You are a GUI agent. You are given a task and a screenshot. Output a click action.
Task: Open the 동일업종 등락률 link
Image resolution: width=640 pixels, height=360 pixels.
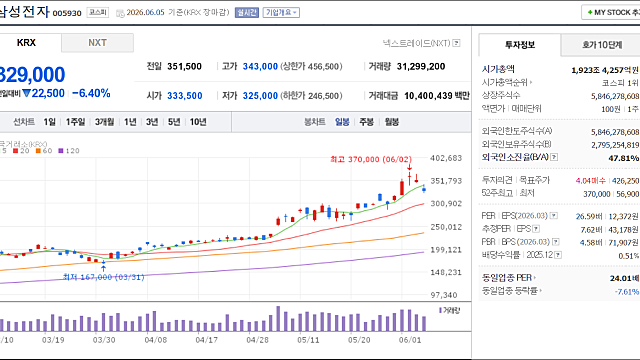tap(511, 291)
